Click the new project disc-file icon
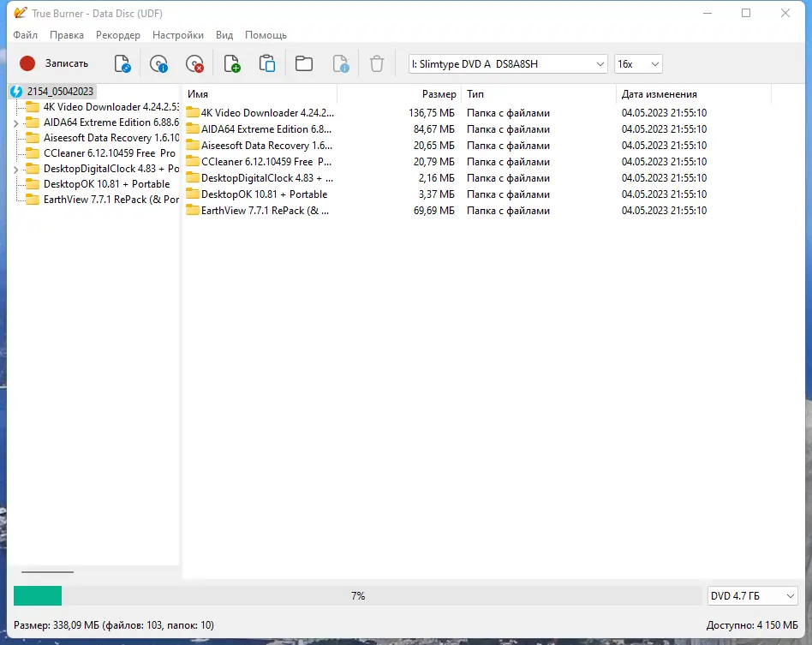Viewport: 812px width, 645px height. tap(122, 63)
